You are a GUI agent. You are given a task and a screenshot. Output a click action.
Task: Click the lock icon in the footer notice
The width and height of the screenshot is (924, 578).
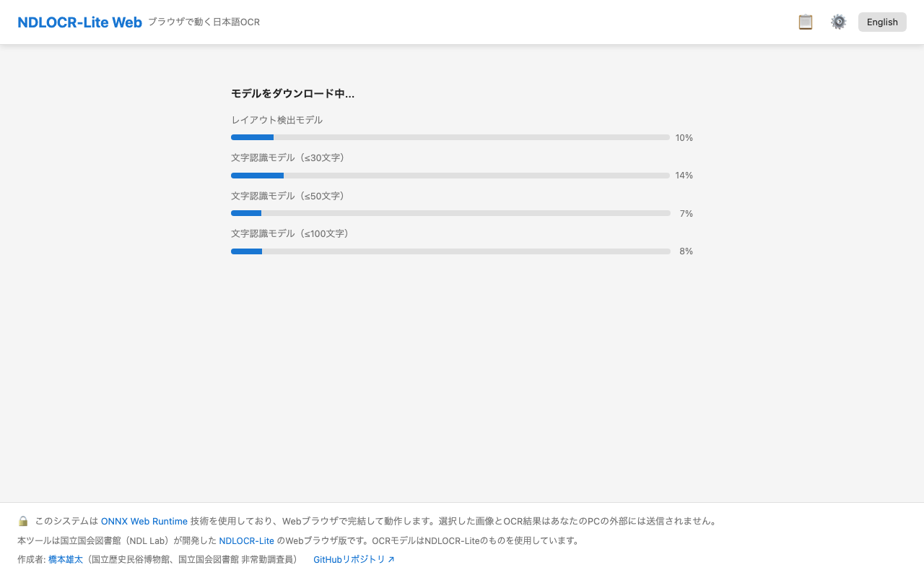coord(22,520)
